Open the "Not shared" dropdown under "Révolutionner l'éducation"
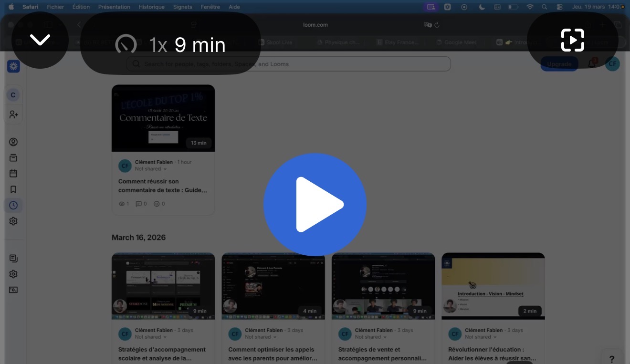The image size is (630, 364). [481, 337]
